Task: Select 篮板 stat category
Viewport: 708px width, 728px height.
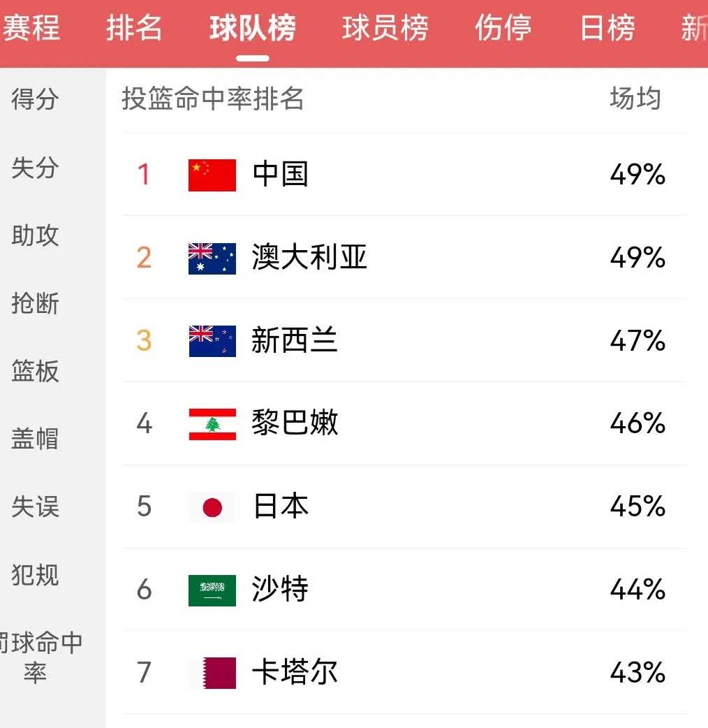Action: [35, 371]
